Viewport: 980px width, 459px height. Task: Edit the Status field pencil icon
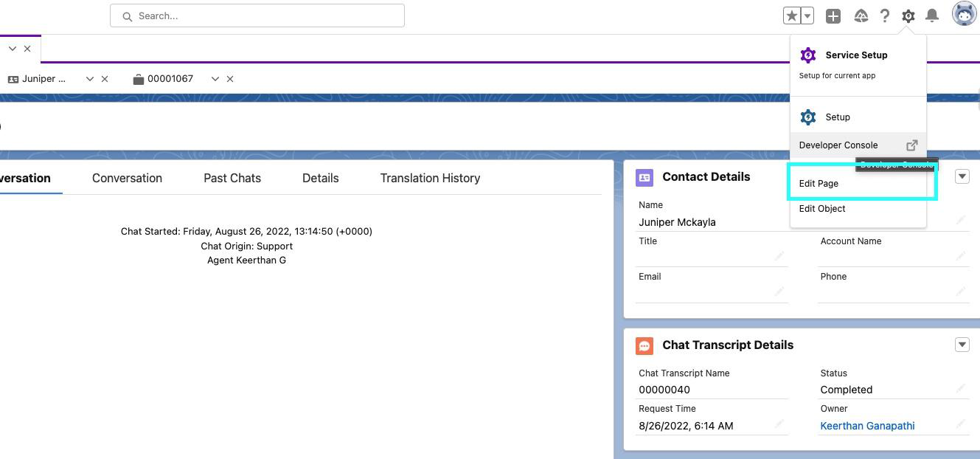(961, 387)
